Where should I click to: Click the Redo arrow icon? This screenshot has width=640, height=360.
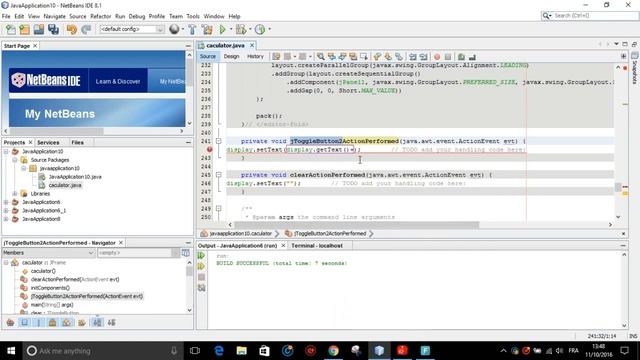coord(86,29)
